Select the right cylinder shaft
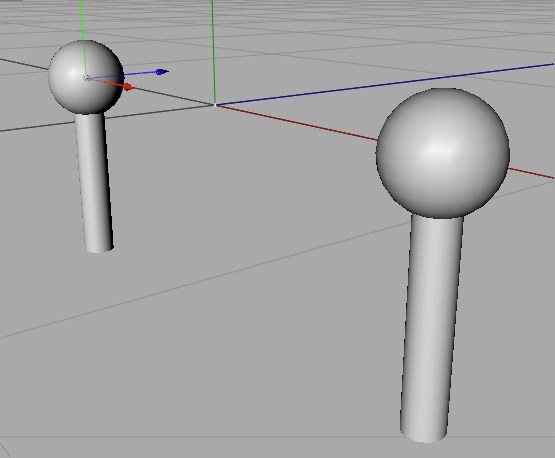Viewport: 555px width, 458px height. pyautogui.click(x=431, y=327)
